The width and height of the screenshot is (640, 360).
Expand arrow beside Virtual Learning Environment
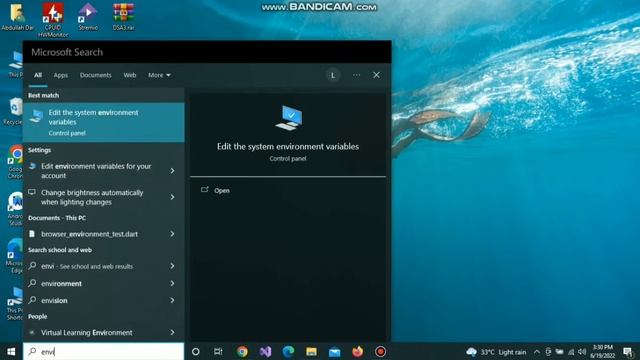172,333
